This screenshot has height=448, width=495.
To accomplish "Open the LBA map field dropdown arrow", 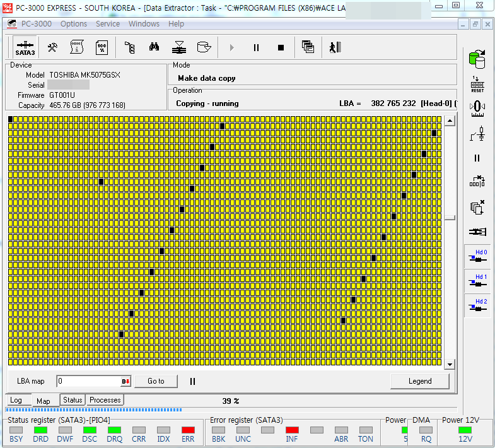I will pyautogui.click(x=125, y=381).
